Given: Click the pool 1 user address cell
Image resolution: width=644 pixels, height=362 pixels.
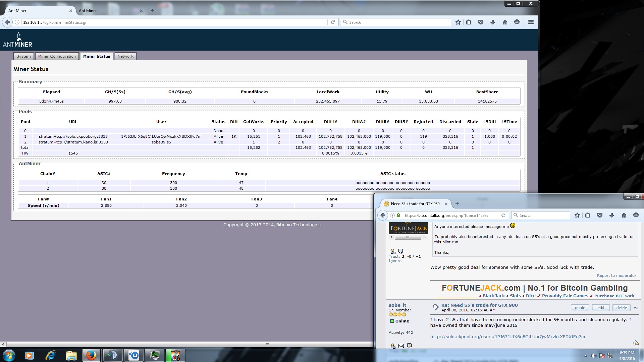Looking at the screenshot, I should pos(161,136).
